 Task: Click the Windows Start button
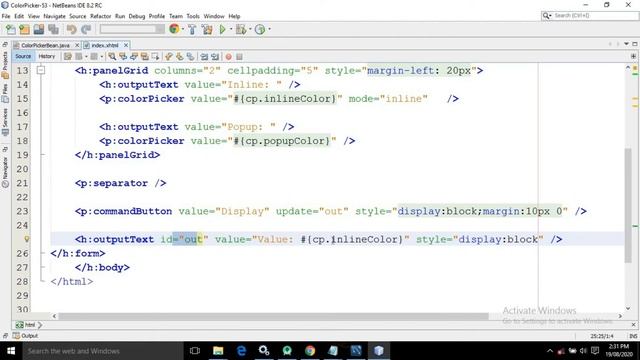(11, 351)
